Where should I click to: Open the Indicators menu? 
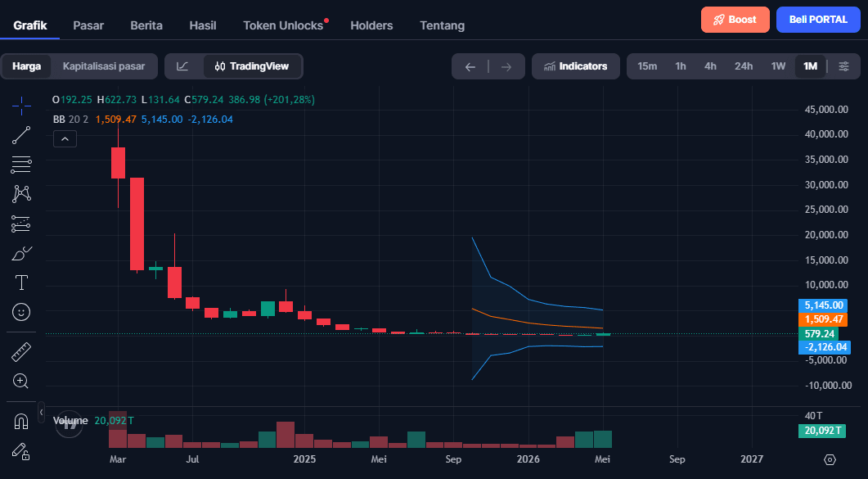pyautogui.click(x=576, y=66)
